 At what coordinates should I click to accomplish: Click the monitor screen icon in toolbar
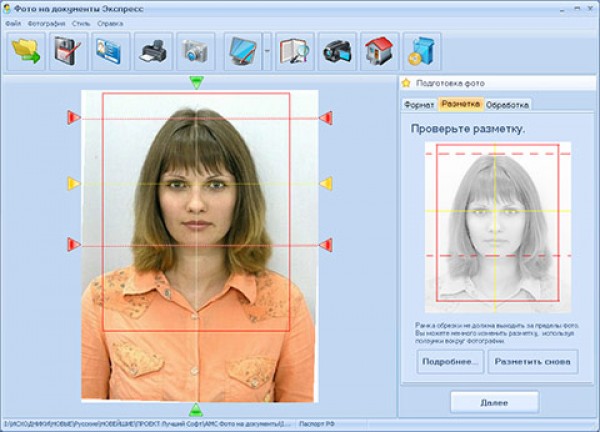coord(242,50)
